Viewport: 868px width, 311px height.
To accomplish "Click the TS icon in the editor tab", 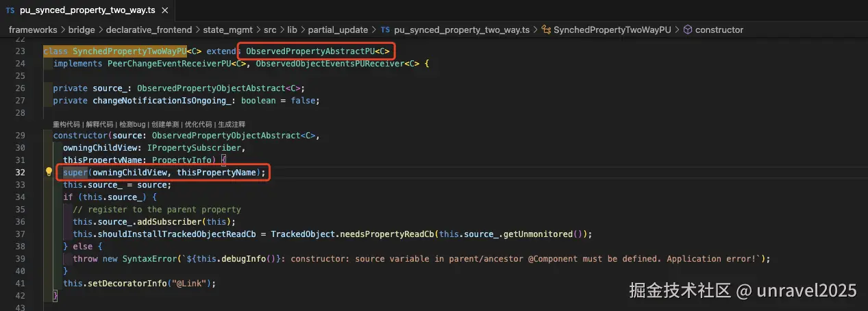I will tap(10, 10).
